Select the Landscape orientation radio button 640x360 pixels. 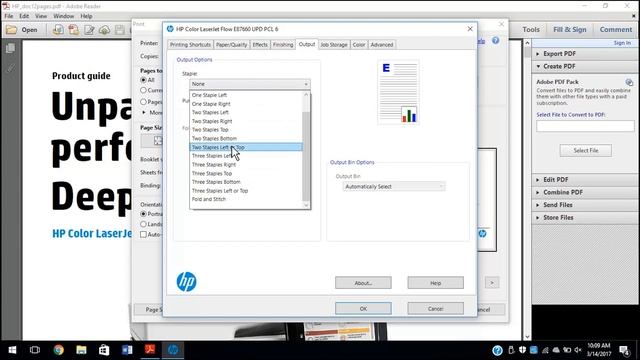tap(143, 224)
